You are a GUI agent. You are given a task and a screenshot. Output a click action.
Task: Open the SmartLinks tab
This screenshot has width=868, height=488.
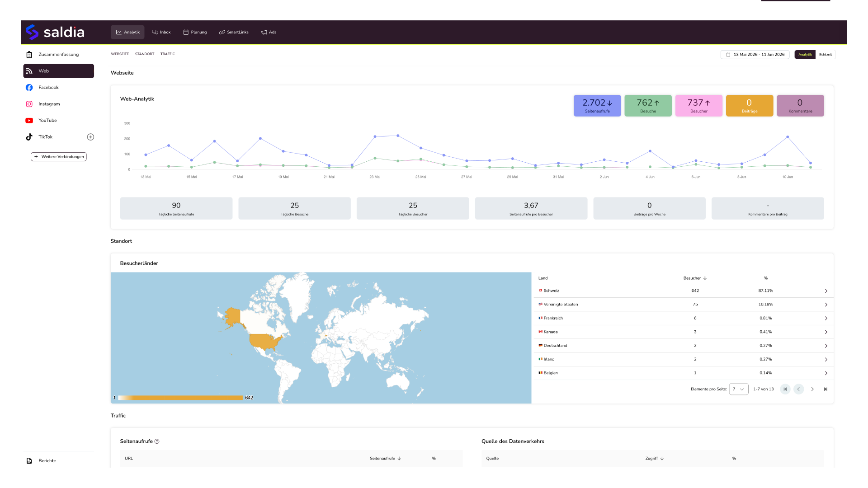pos(234,32)
